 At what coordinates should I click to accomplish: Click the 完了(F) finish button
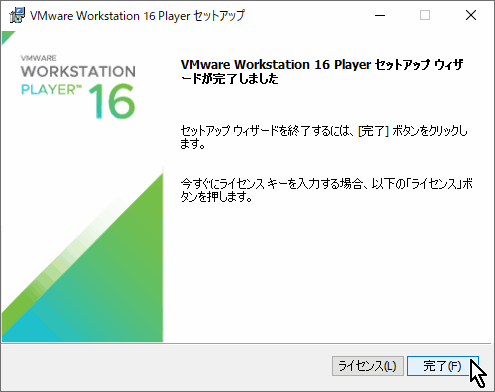443,366
